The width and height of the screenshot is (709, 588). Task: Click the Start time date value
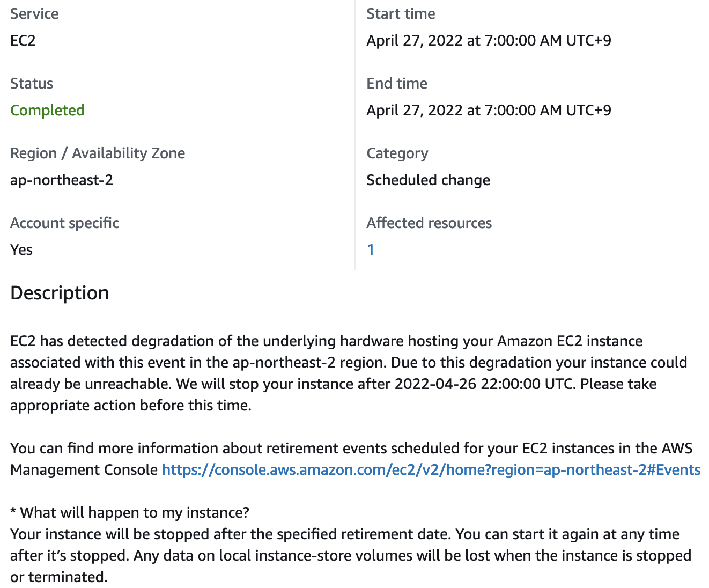pyautogui.click(x=489, y=41)
